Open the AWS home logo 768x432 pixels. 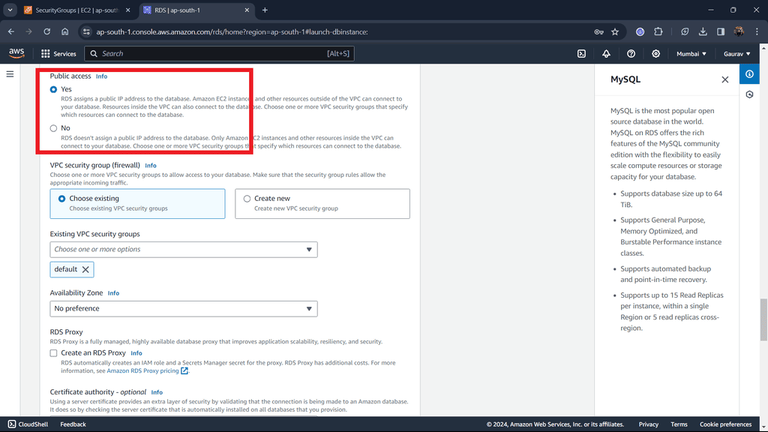(x=16, y=53)
